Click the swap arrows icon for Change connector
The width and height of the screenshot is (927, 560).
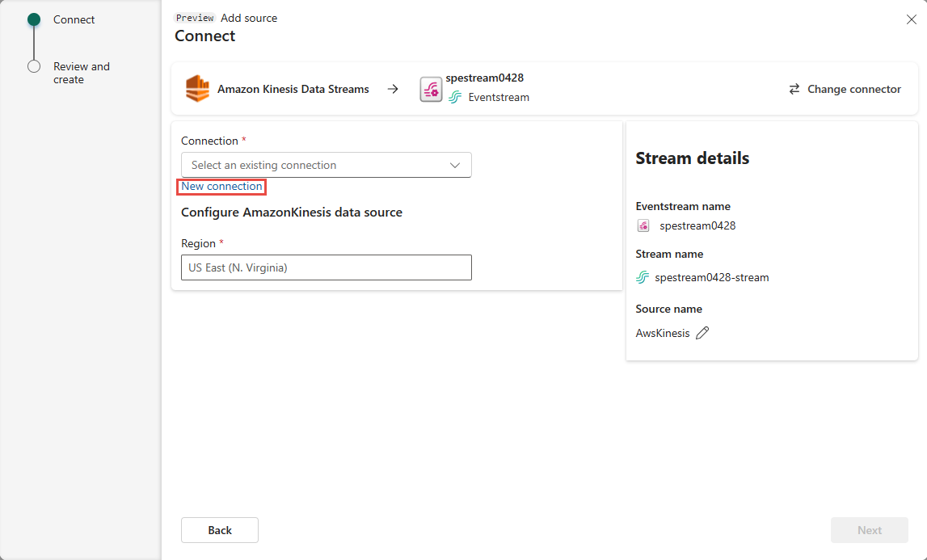click(x=794, y=89)
